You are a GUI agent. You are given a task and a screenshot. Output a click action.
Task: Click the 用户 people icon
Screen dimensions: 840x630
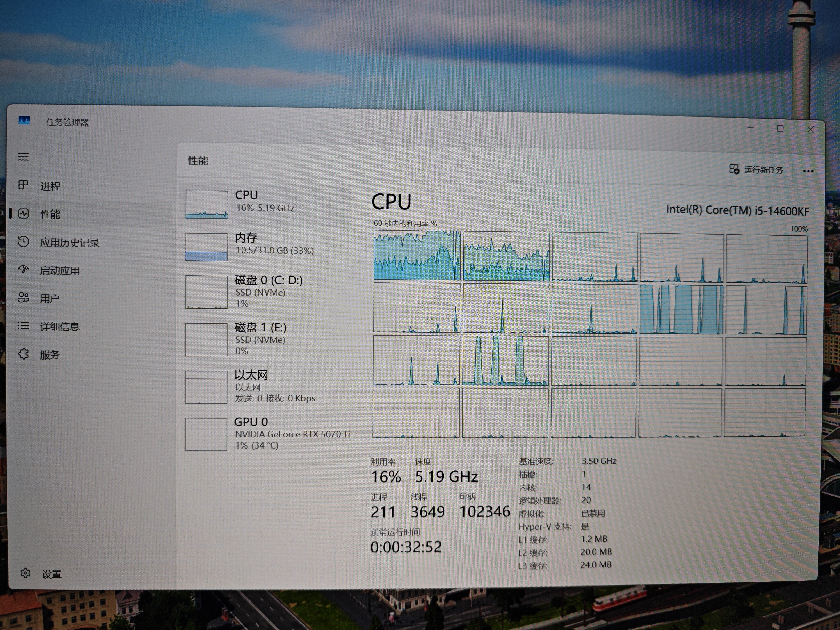click(23, 297)
